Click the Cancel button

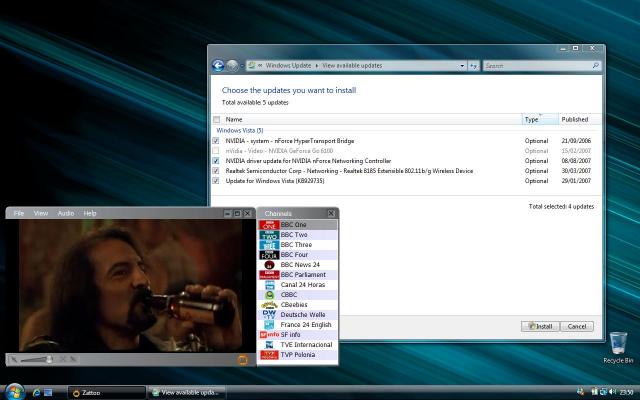click(x=577, y=326)
